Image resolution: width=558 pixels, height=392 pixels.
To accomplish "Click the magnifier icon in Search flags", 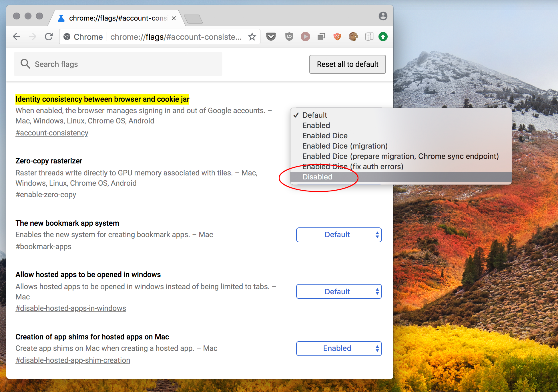I will pyautogui.click(x=25, y=64).
